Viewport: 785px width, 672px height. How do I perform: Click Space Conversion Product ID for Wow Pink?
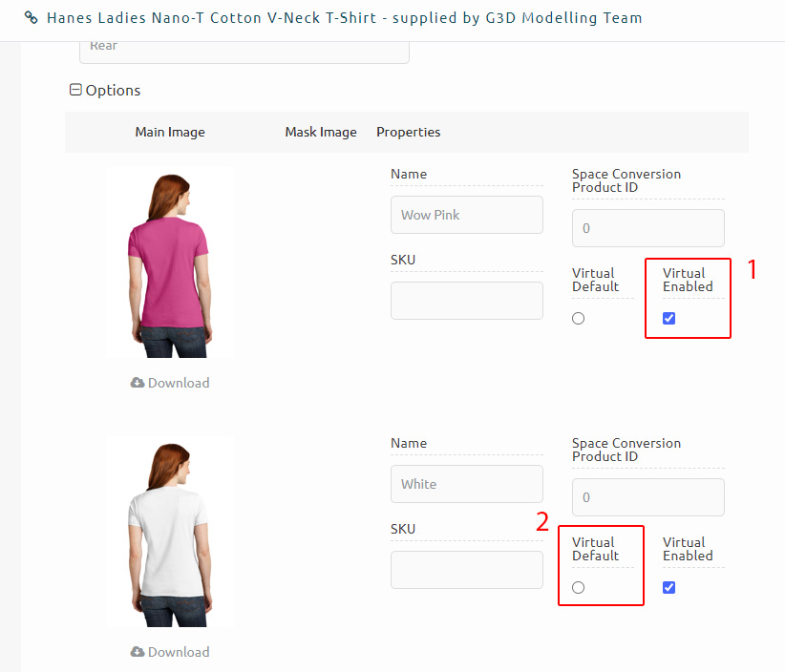[x=648, y=228]
